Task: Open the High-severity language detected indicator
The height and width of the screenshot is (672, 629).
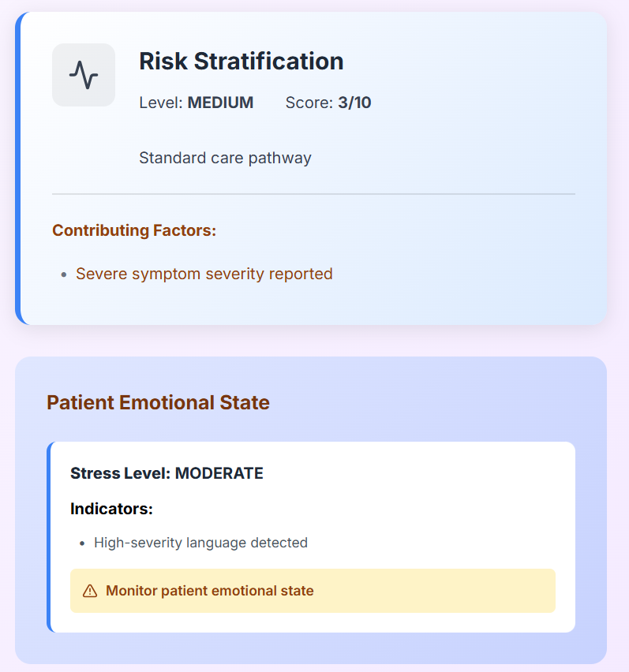Action: click(200, 543)
